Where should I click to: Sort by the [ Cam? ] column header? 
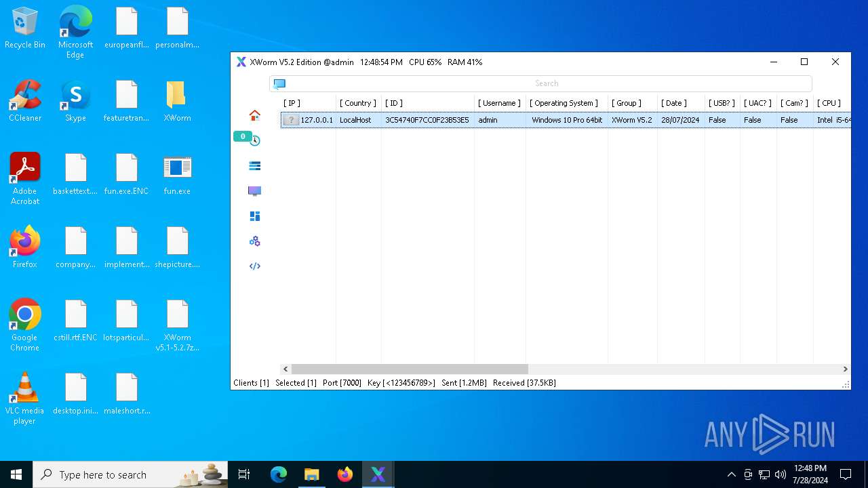pyautogui.click(x=795, y=103)
